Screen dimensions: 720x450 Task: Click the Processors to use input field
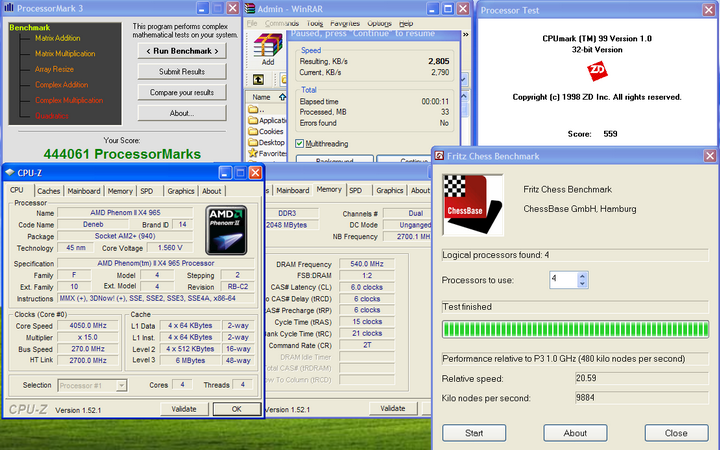pos(563,280)
